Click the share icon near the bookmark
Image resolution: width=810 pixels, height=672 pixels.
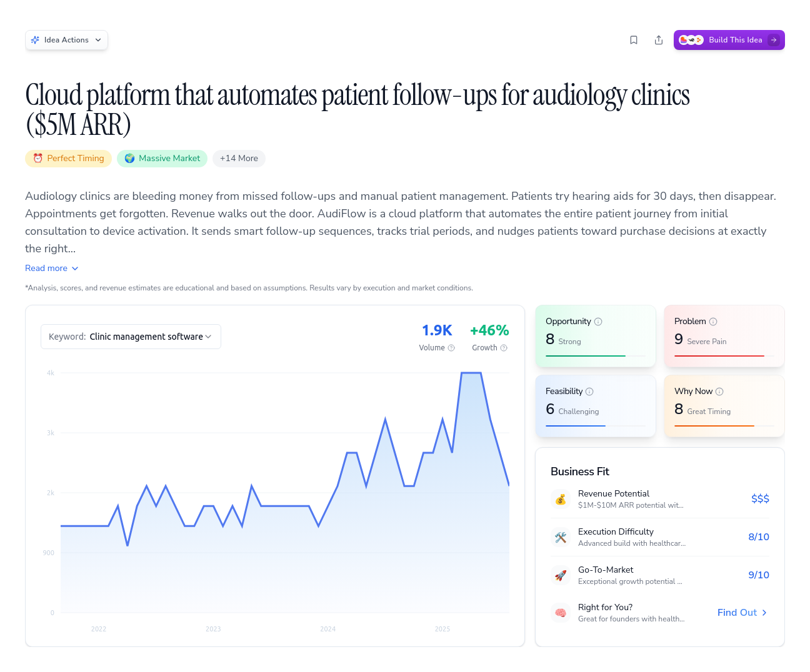659,39
